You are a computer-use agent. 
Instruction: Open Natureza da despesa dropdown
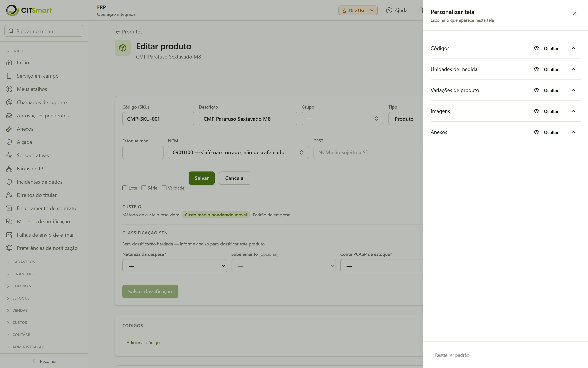(175, 266)
